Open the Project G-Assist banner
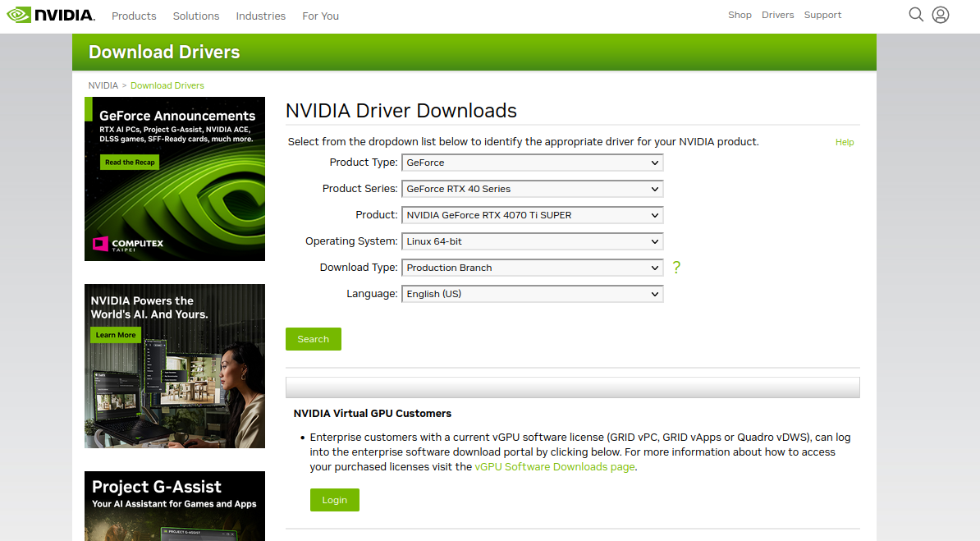Image resolution: width=980 pixels, height=541 pixels. [174, 506]
